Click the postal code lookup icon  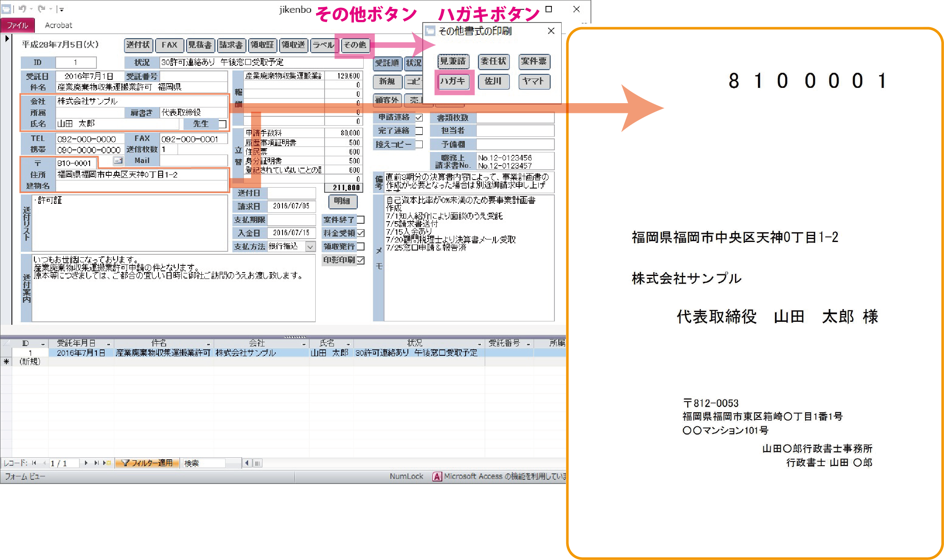point(118,160)
